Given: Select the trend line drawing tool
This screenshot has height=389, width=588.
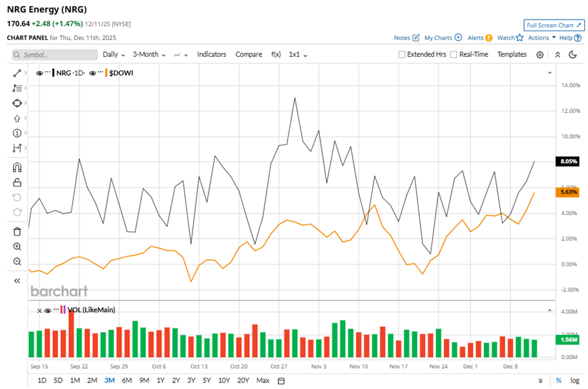Looking at the screenshot, I should pyautogui.click(x=17, y=73).
